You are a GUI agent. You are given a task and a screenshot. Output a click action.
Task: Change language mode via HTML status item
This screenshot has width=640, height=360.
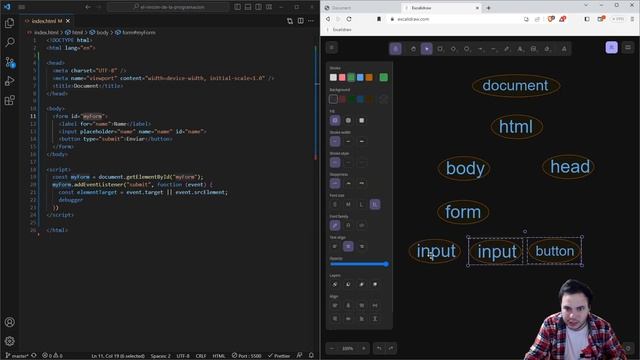pos(219,356)
